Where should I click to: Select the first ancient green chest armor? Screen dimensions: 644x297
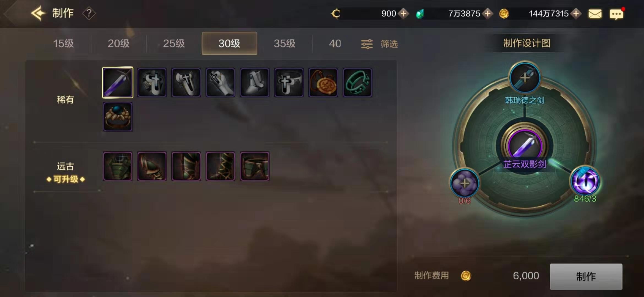[x=118, y=166]
